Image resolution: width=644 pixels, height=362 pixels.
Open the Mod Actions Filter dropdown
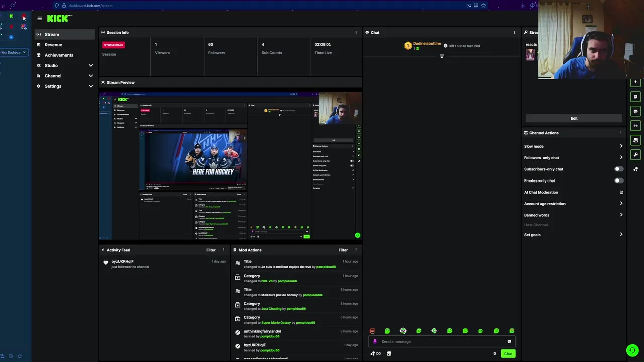click(x=343, y=250)
